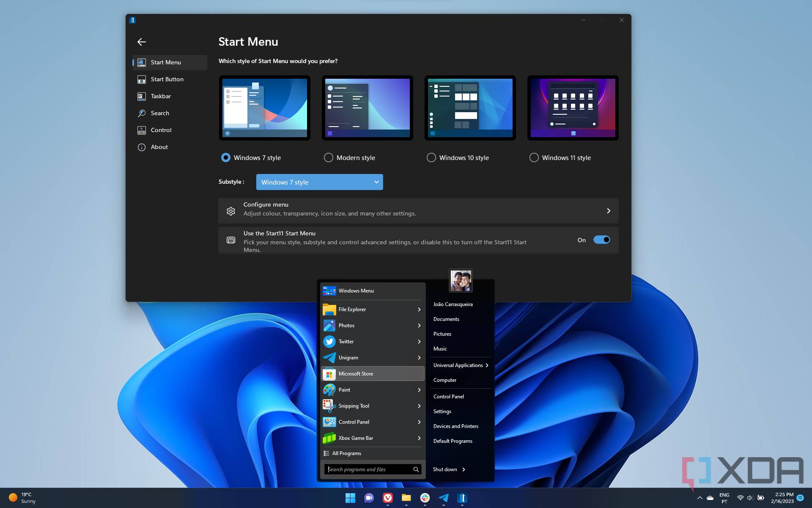
Task: Expand the Xbox Game Bar jump list arrow
Action: click(x=419, y=438)
